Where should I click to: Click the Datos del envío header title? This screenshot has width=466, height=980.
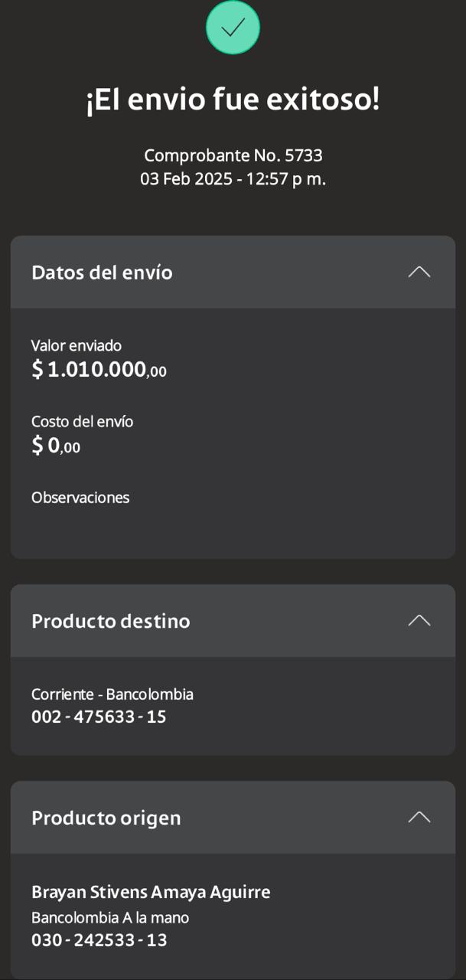point(102,273)
